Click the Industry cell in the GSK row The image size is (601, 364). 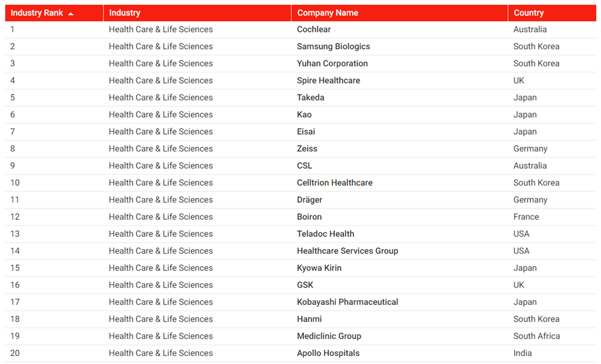point(161,285)
